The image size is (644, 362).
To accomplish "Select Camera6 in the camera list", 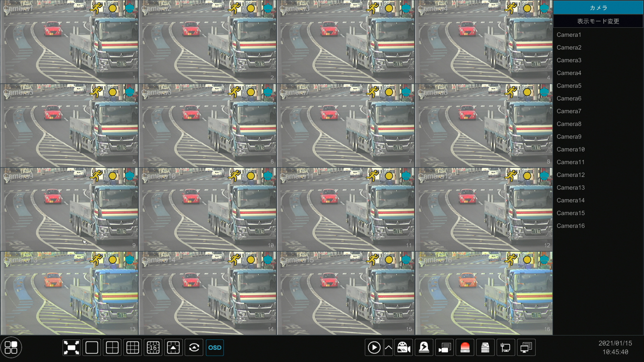I will point(598,99).
